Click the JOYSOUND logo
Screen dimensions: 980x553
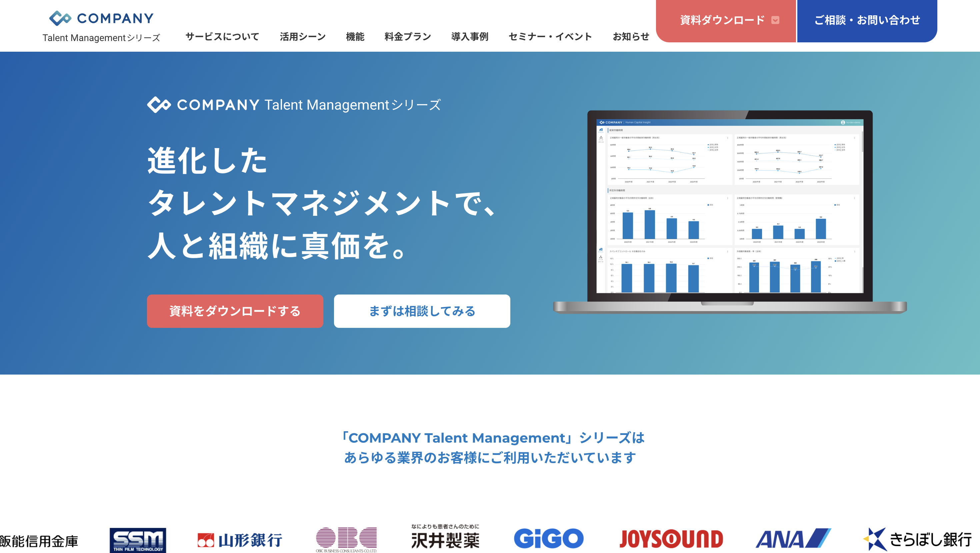[x=672, y=538]
